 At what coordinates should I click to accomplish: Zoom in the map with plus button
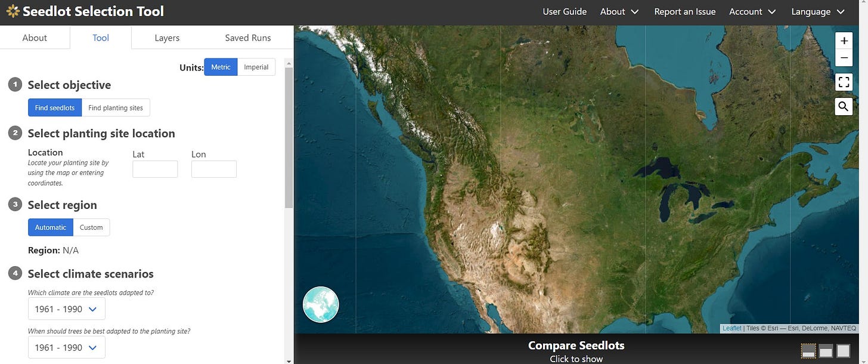pyautogui.click(x=844, y=41)
